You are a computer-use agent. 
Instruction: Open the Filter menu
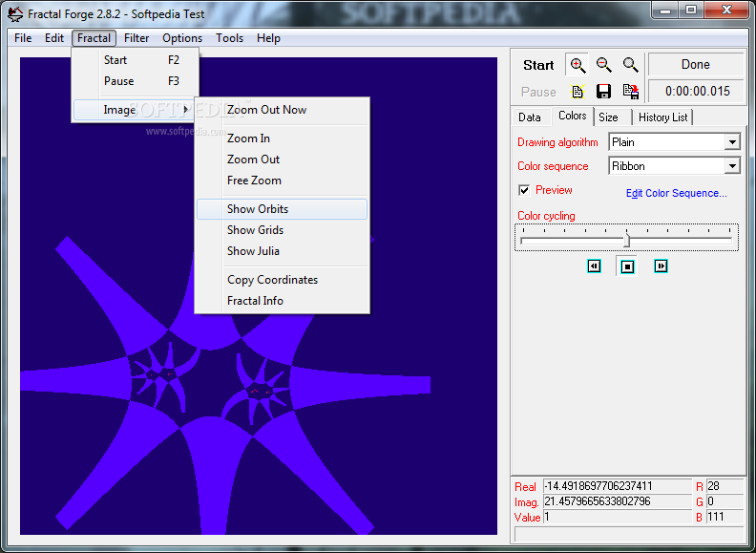pyautogui.click(x=136, y=38)
